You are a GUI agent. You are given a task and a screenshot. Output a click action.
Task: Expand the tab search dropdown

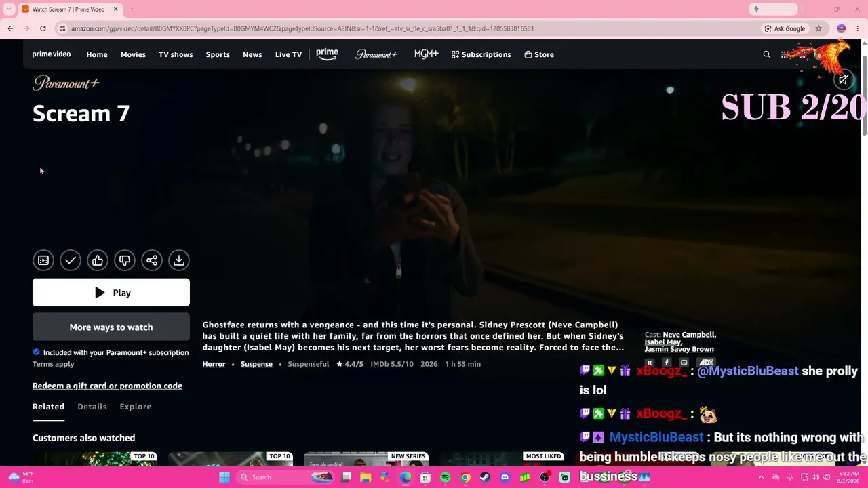pyautogui.click(x=9, y=9)
